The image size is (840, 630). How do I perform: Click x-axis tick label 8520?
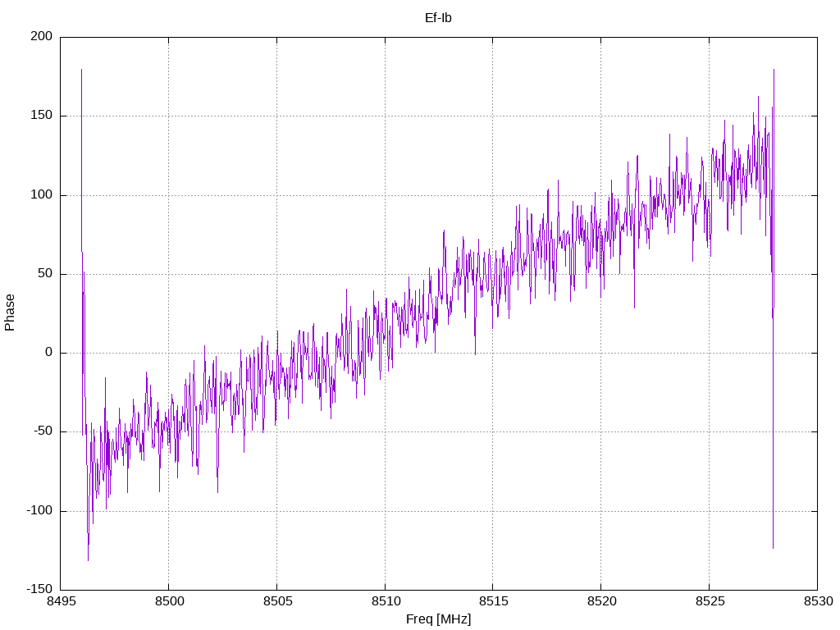[601, 601]
